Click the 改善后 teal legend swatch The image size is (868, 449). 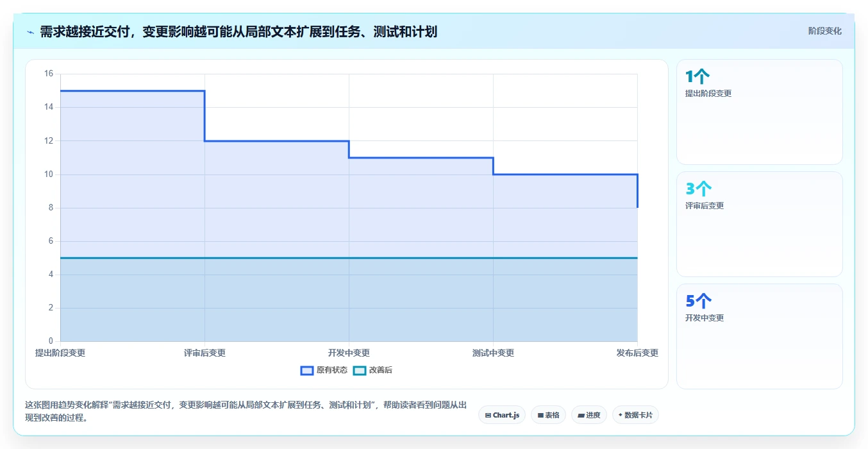pyautogui.click(x=360, y=370)
